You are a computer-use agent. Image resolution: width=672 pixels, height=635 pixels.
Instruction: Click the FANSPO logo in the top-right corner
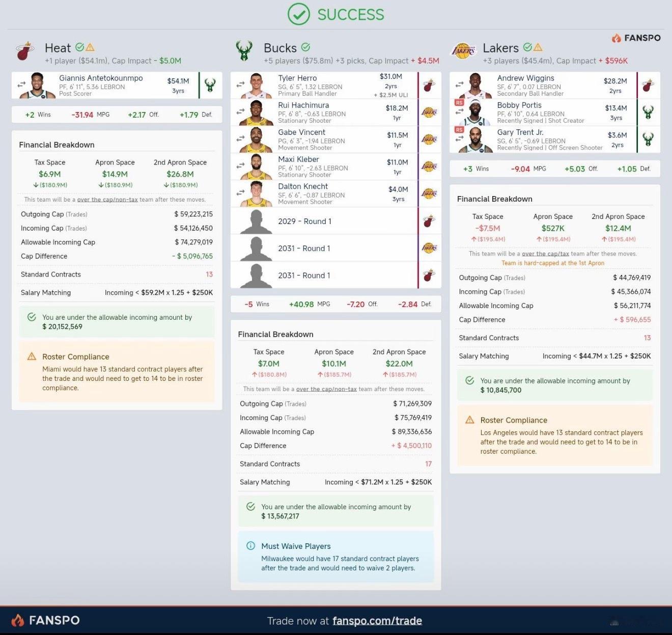[636, 38]
